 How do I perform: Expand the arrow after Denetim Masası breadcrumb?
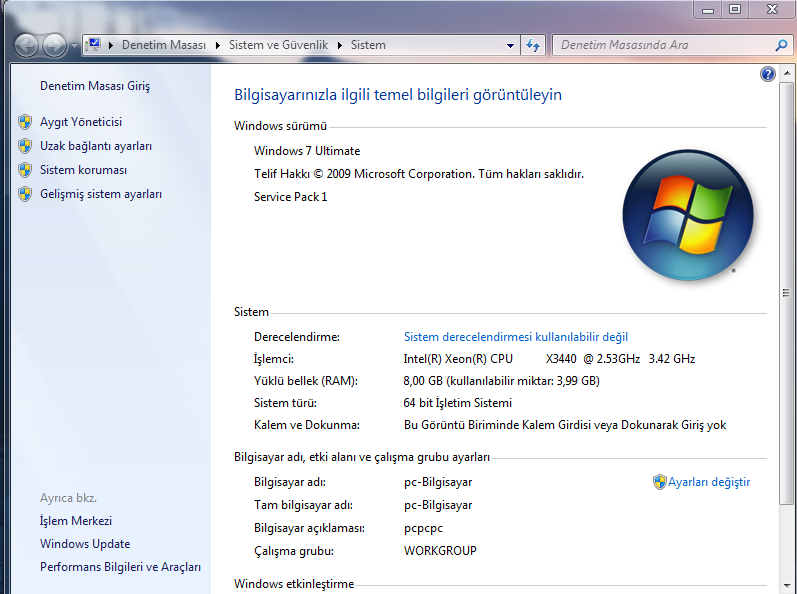218,45
